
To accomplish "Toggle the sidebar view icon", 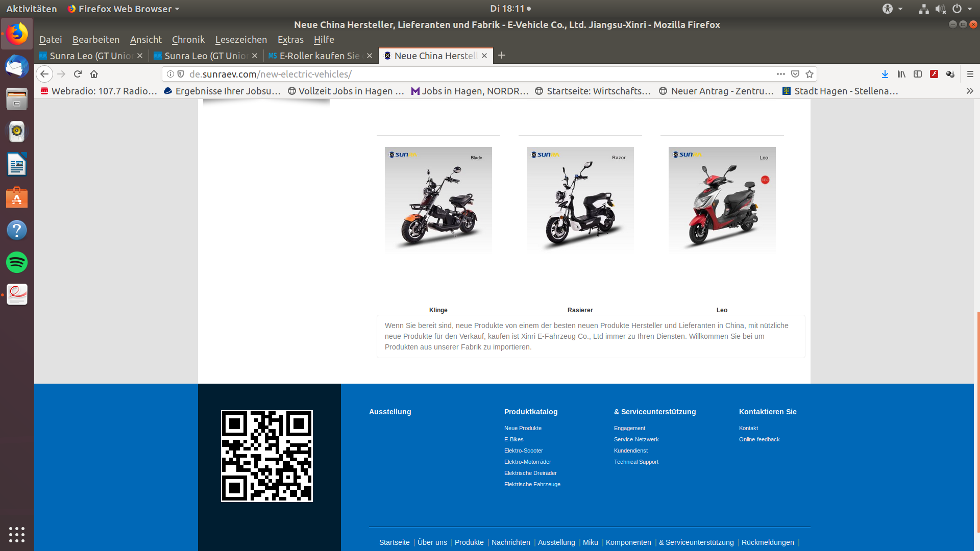I will [x=918, y=74].
